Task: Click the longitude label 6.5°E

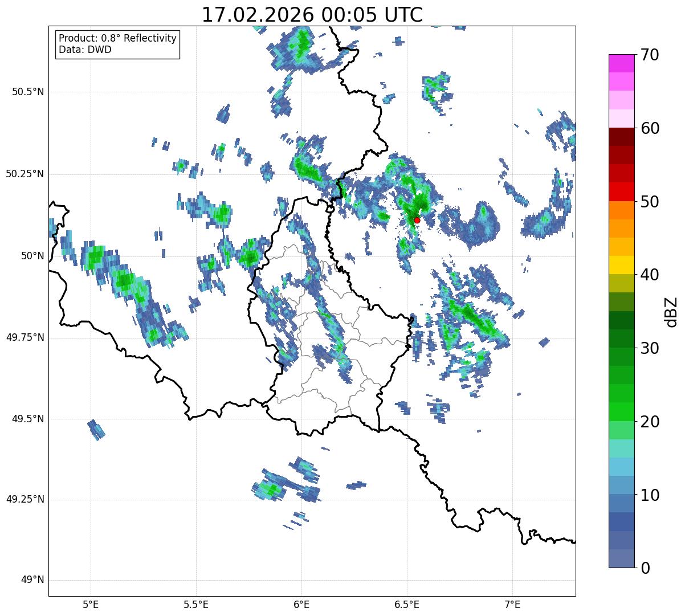Action: [x=407, y=605]
